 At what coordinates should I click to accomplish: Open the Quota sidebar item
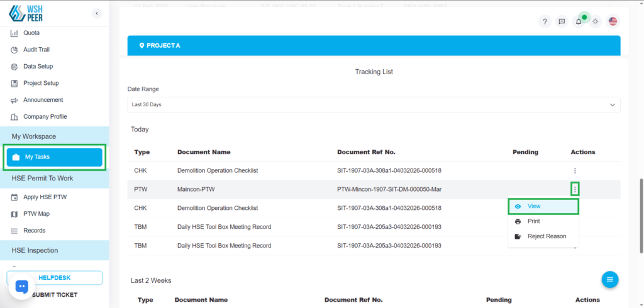coord(31,33)
